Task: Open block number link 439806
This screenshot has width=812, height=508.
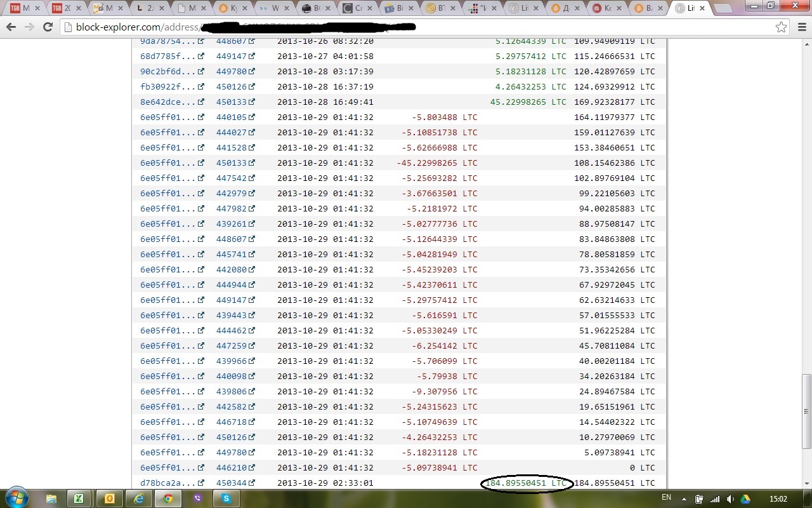Action: [232, 391]
